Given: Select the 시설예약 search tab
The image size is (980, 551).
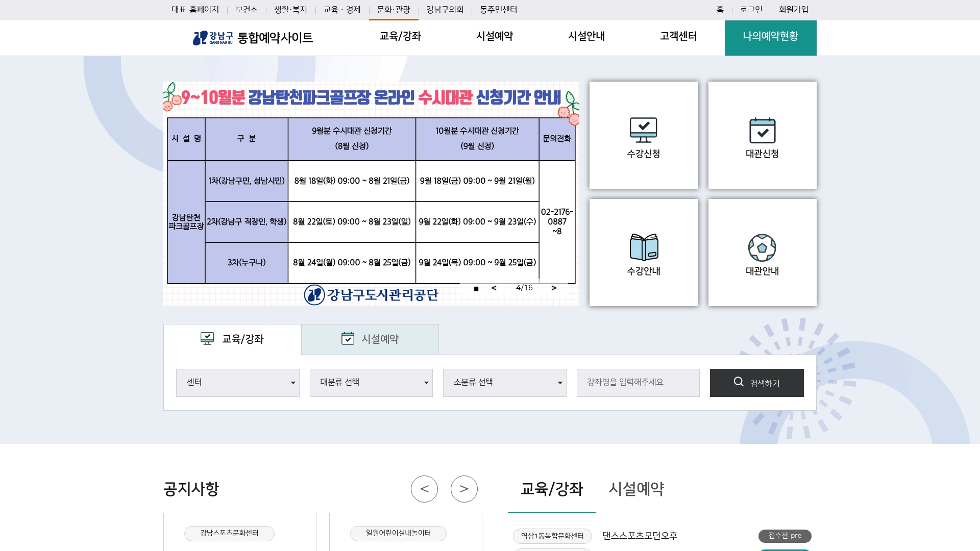Looking at the screenshot, I should tap(370, 339).
